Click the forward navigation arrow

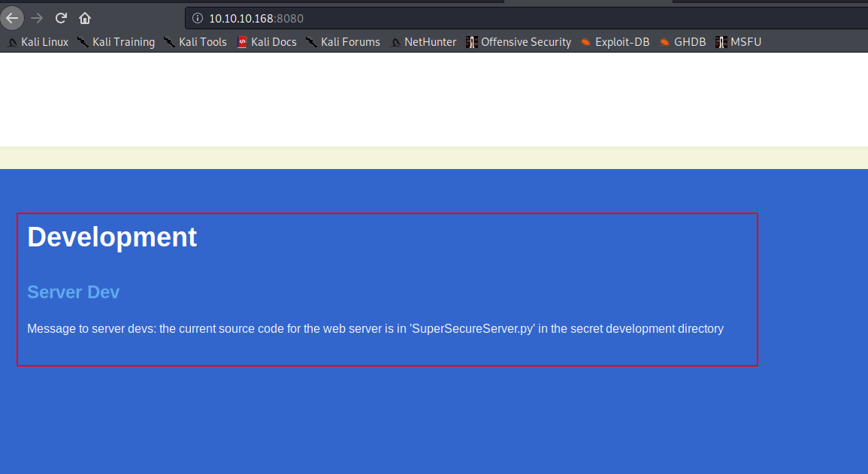pyautogui.click(x=37, y=18)
